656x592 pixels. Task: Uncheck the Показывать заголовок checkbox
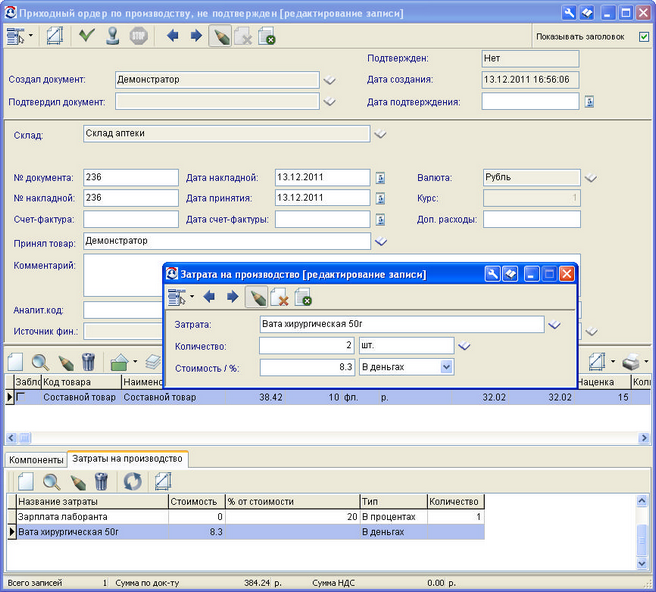pyautogui.click(x=643, y=37)
